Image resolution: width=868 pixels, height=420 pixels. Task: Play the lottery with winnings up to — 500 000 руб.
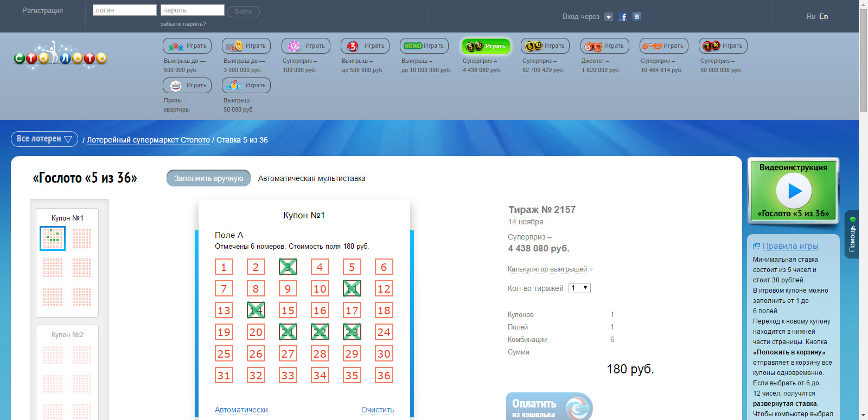187,46
